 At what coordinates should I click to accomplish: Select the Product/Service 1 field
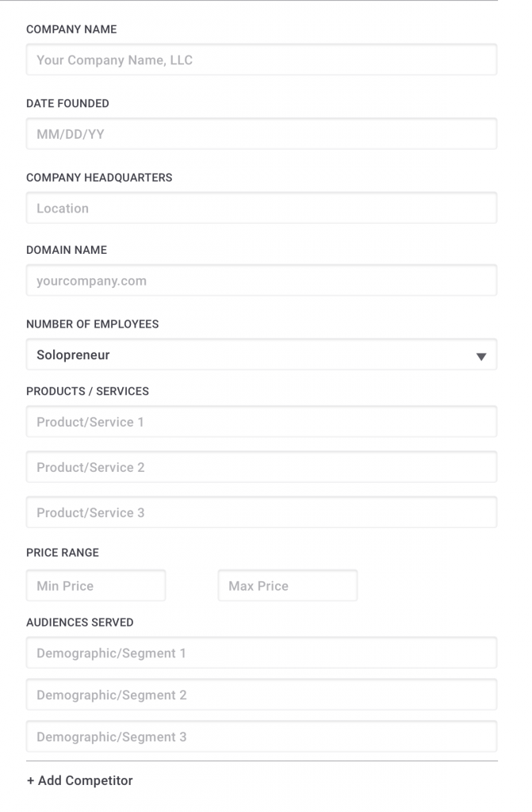262,422
